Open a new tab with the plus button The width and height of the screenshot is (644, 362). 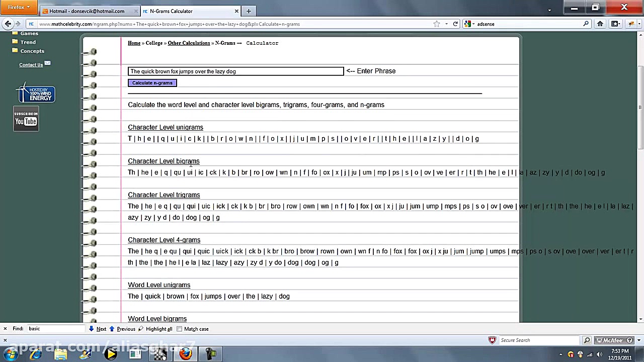[249, 11]
